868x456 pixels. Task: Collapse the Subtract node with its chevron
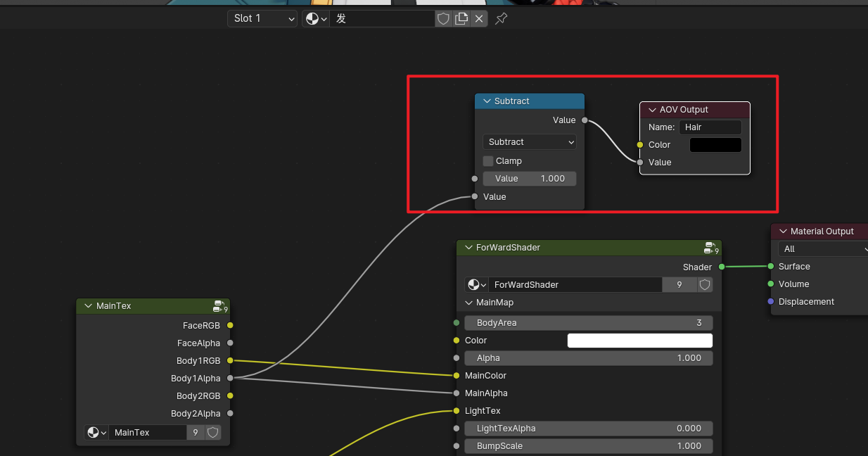point(486,101)
